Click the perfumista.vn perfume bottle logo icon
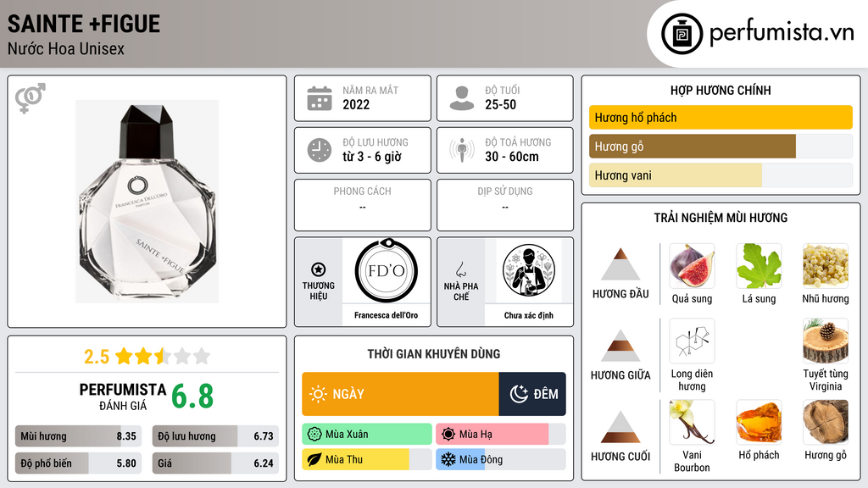The height and width of the screenshot is (488, 868). 682,34
